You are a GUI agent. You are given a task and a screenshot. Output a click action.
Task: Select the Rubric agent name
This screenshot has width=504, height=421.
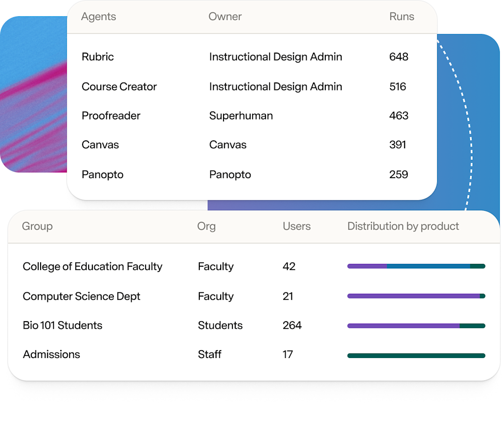(98, 57)
